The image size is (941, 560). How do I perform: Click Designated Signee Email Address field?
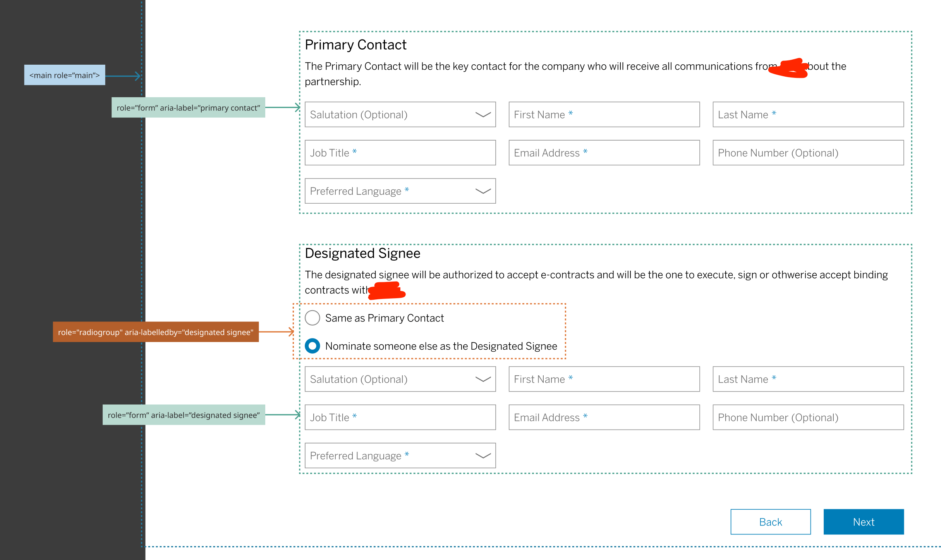click(x=604, y=417)
